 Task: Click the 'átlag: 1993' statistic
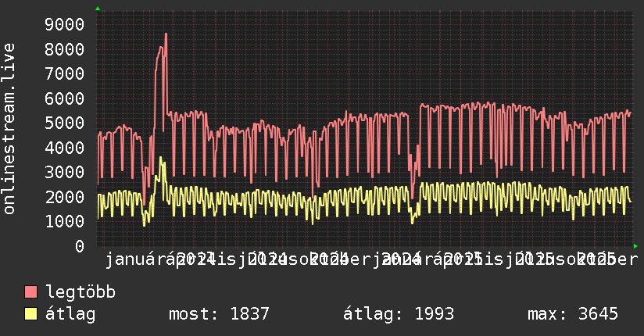(399, 314)
